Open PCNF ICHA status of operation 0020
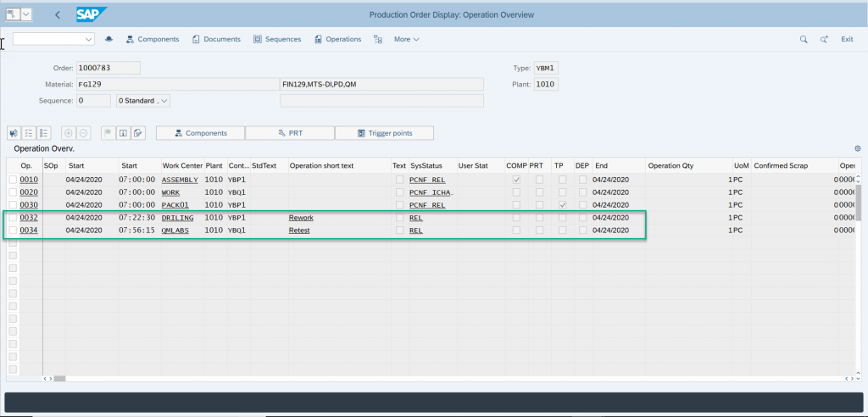The height and width of the screenshot is (417, 868). tap(431, 192)
